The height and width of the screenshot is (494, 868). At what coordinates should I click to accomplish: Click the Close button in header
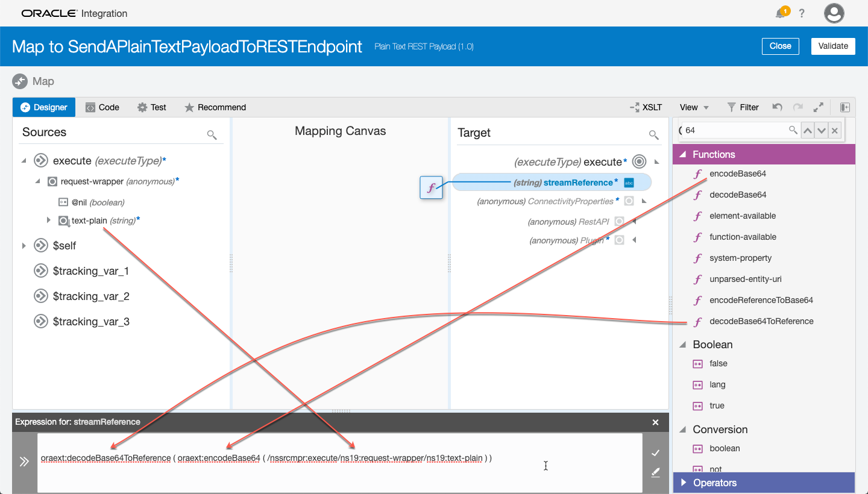click(780, 46)
